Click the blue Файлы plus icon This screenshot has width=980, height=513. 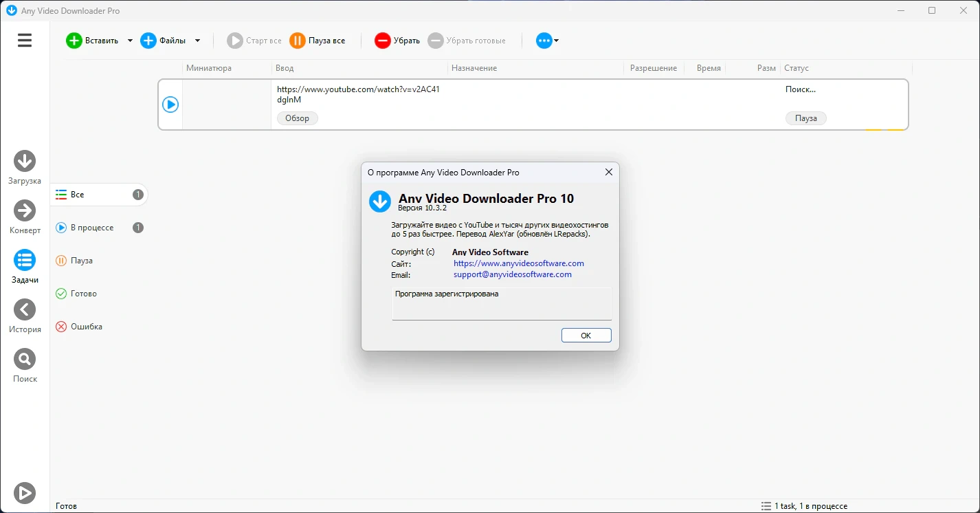[x=148, y=41]
